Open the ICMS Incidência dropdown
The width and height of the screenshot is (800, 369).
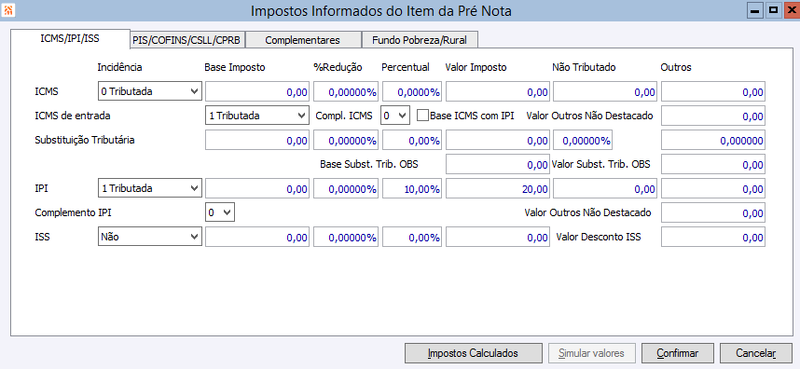[x=150, y=91]
